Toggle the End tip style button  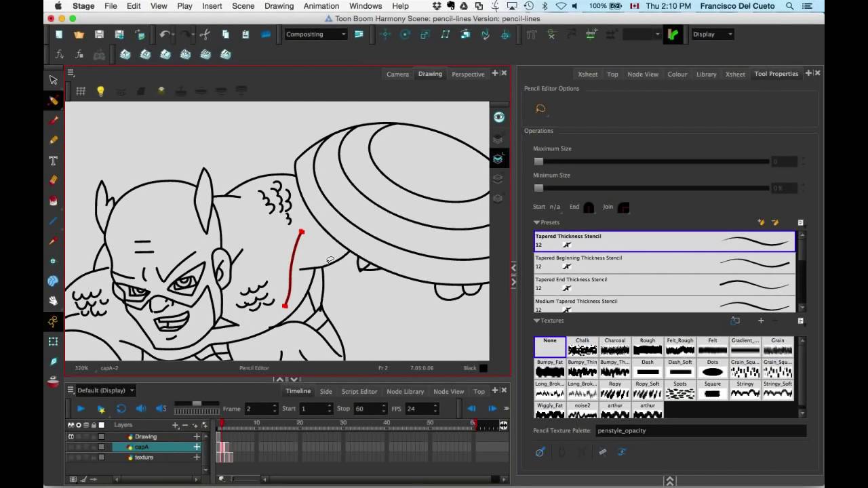click(589, 207)
